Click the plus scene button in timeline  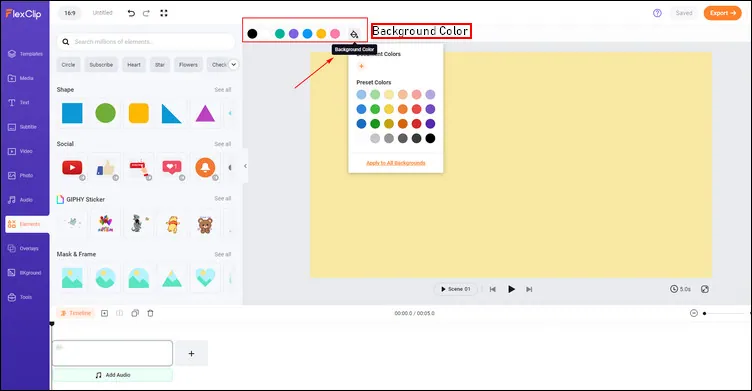click(191, 354)
